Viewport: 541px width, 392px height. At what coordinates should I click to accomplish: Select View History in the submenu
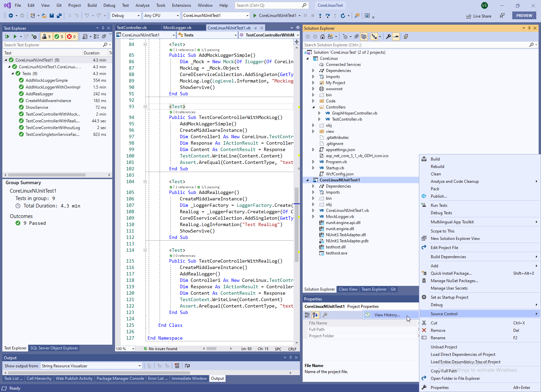(x=387, y=315)
